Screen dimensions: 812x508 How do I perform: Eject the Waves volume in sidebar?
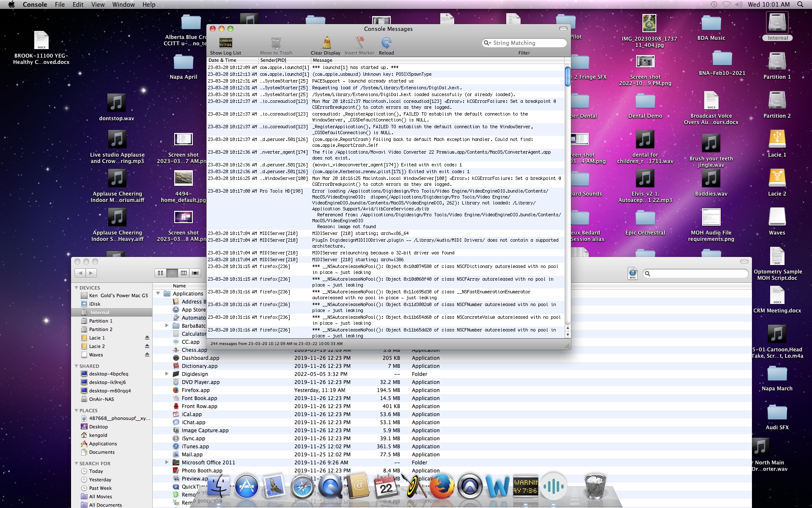pos(147,355)
